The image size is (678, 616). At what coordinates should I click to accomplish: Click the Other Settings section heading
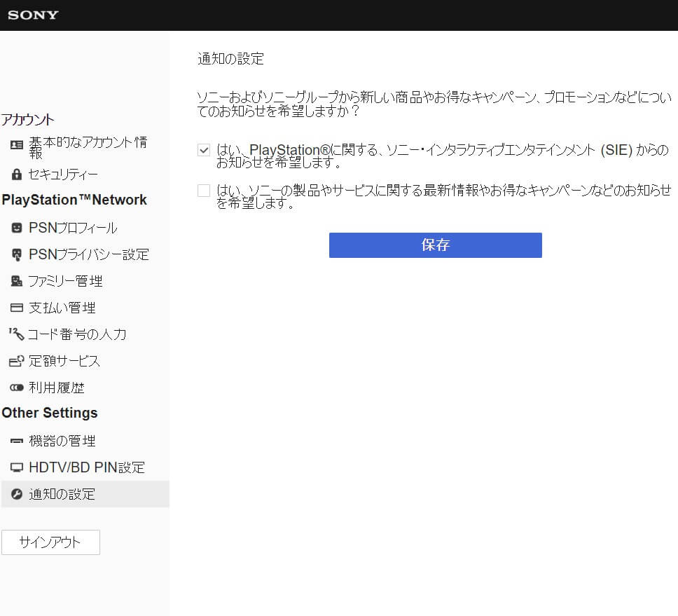coord(50,413)
